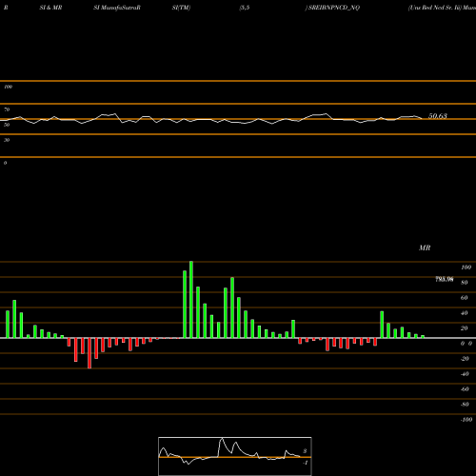The width and height of the screenshot is (476, 476).
Task: Click the 'SI(TM)' header label
Action: point(181,8)
